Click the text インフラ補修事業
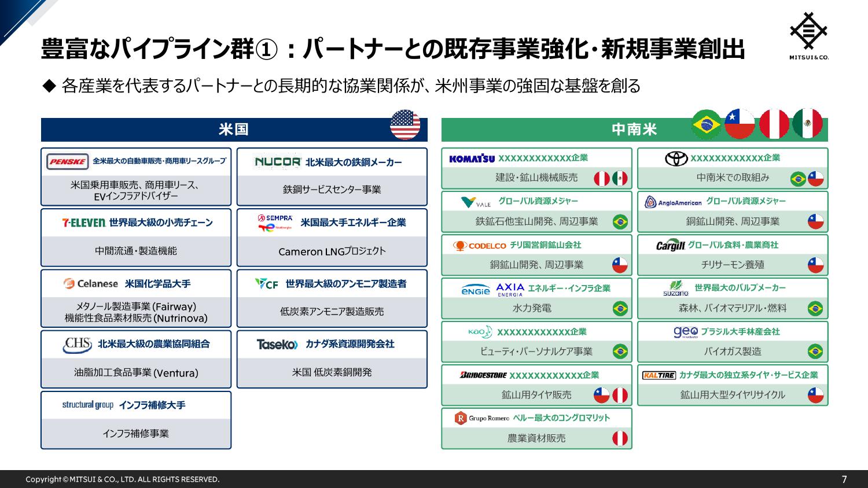868x488 pixels. (135, 434)
